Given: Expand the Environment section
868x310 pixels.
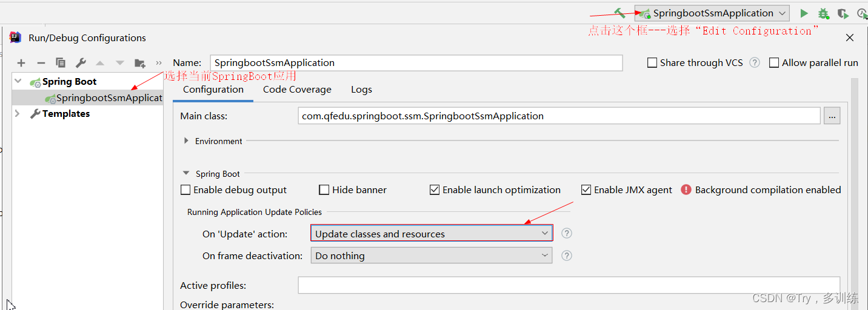Looking at the screenshot, I should 186,141.
